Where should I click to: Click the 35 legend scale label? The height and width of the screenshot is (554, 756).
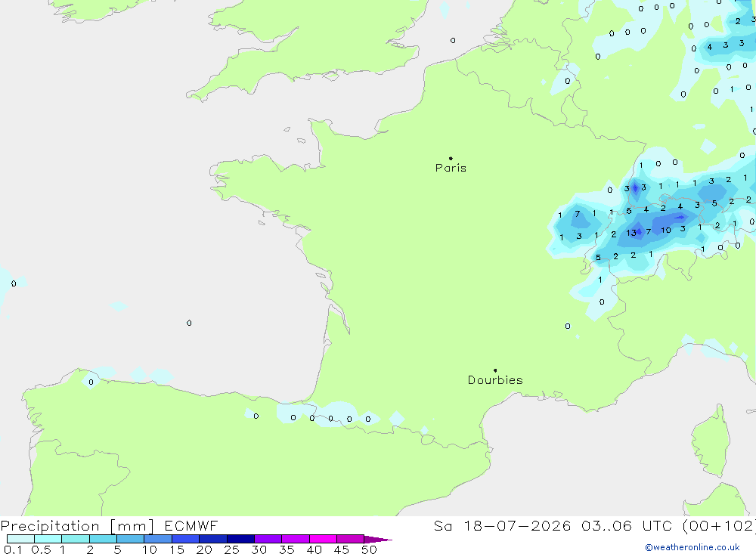(287, 549)
